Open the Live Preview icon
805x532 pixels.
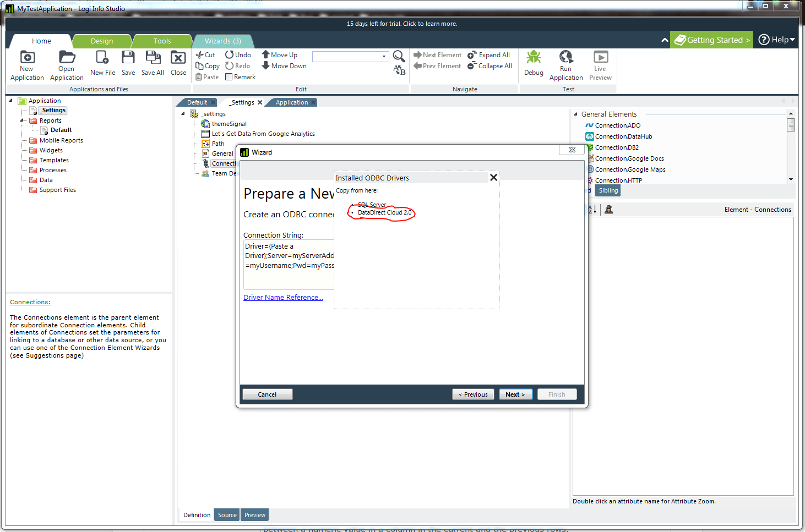600,57
